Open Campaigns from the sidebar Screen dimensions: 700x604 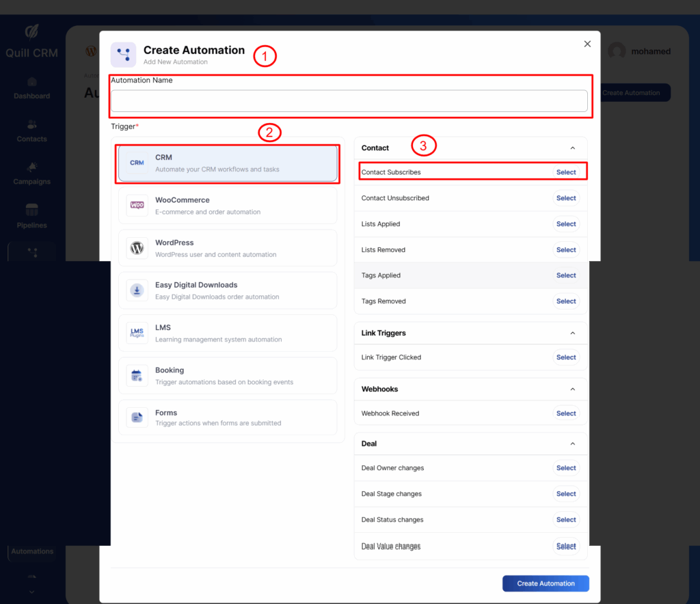[31, 174]
